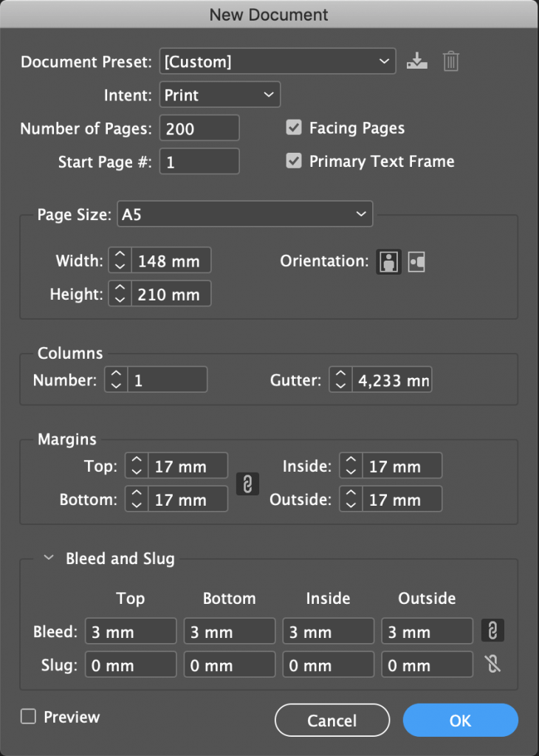539x756 pixels.
Task: Click the Number of Pages field
Action: (x=199, y=128)
